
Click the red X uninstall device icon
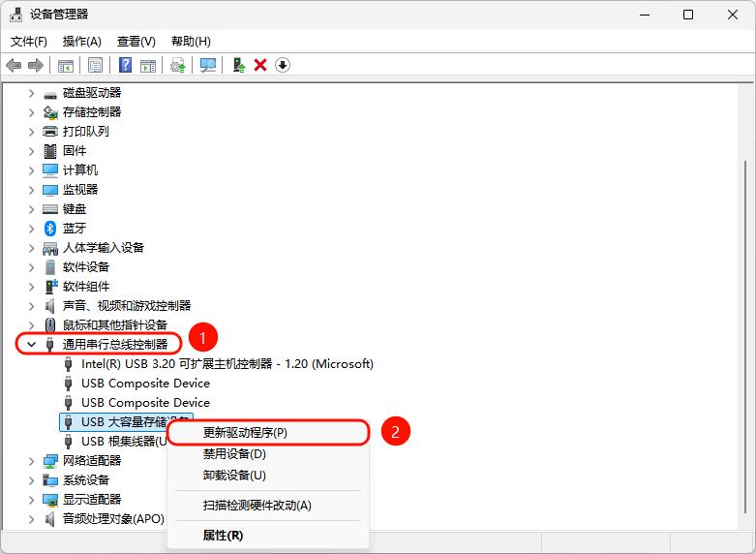[x=260, y=65]
